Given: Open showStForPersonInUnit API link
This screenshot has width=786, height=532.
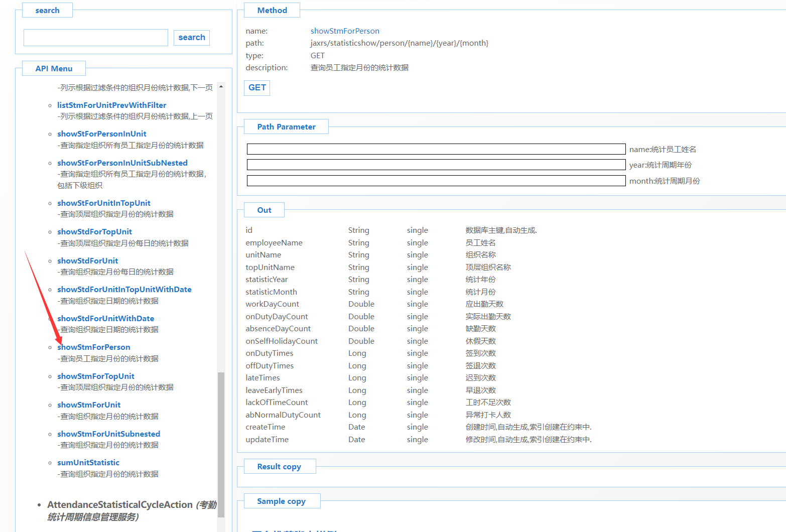Looking at the screenshot, I should click(102, 134).
